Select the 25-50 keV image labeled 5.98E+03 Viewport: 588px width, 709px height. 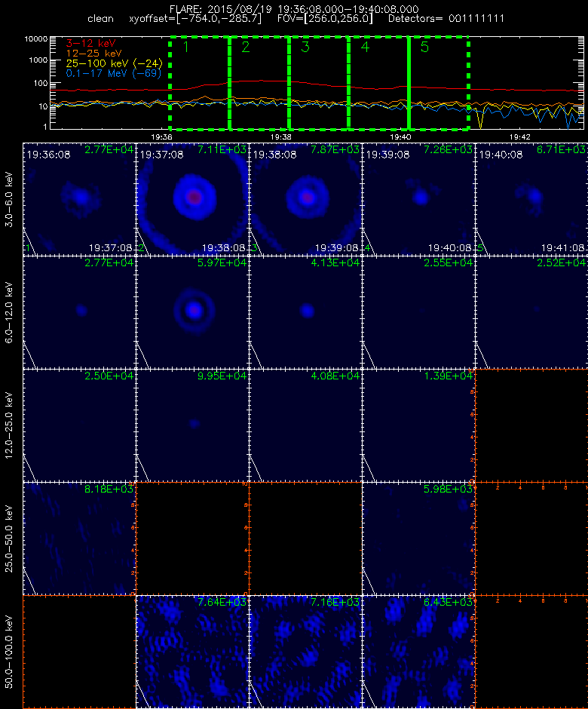coord(418,538)
